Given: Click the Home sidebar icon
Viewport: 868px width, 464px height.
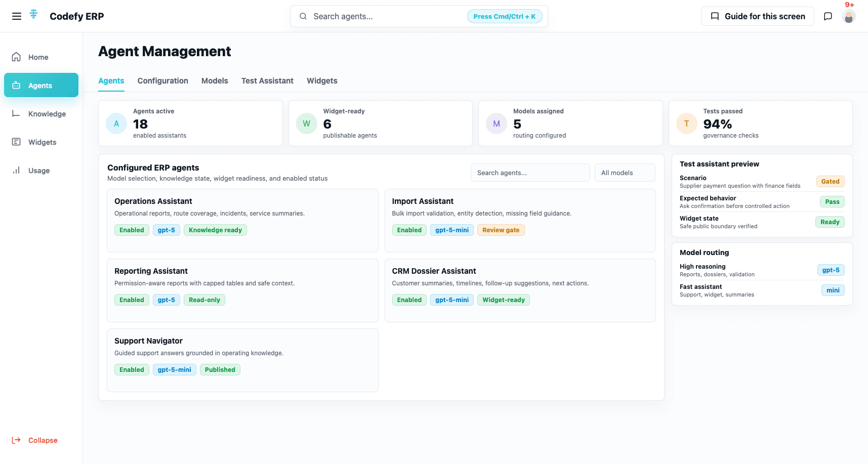Looking at the screenshot, I should pos(16,57).
